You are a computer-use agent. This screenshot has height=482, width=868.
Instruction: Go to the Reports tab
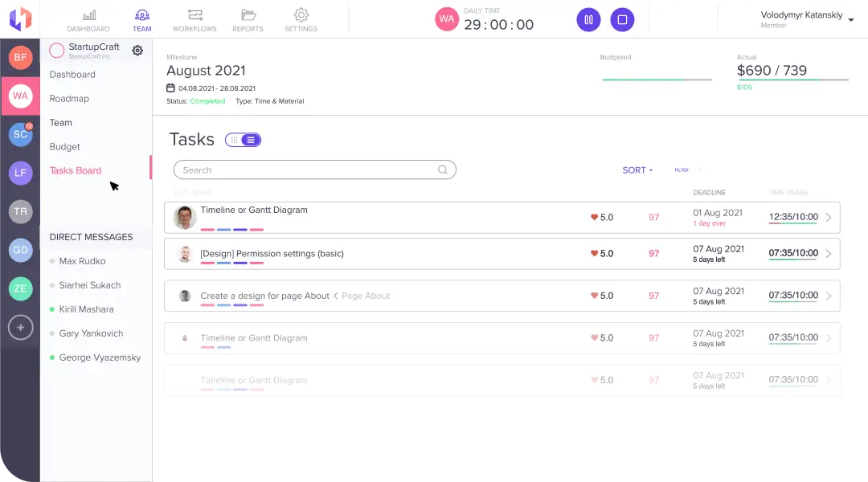pos(248,20)
